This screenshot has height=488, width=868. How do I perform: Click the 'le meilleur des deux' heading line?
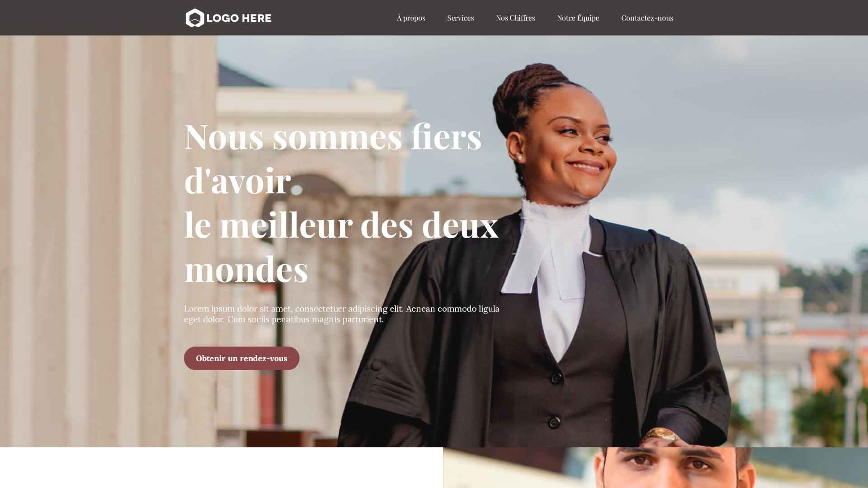341,224
